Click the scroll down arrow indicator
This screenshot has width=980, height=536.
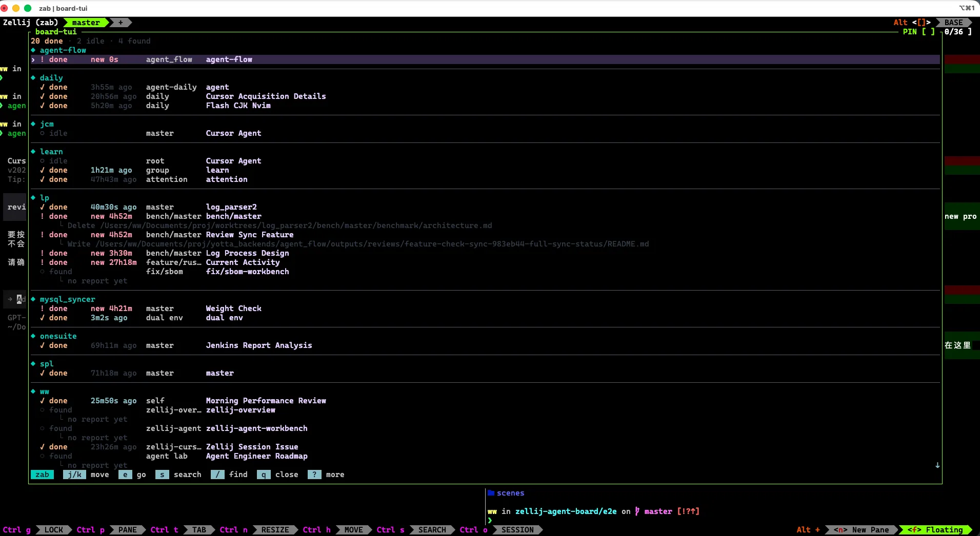pos(937,465)
